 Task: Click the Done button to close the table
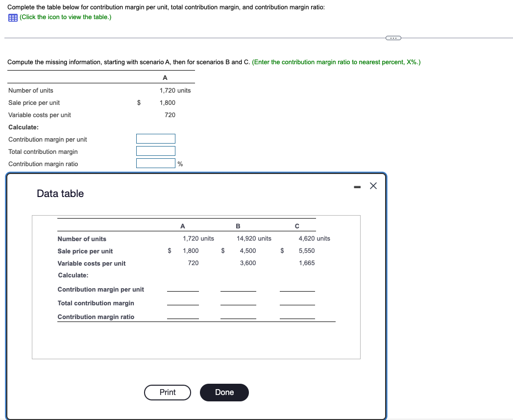pos(224,393)
